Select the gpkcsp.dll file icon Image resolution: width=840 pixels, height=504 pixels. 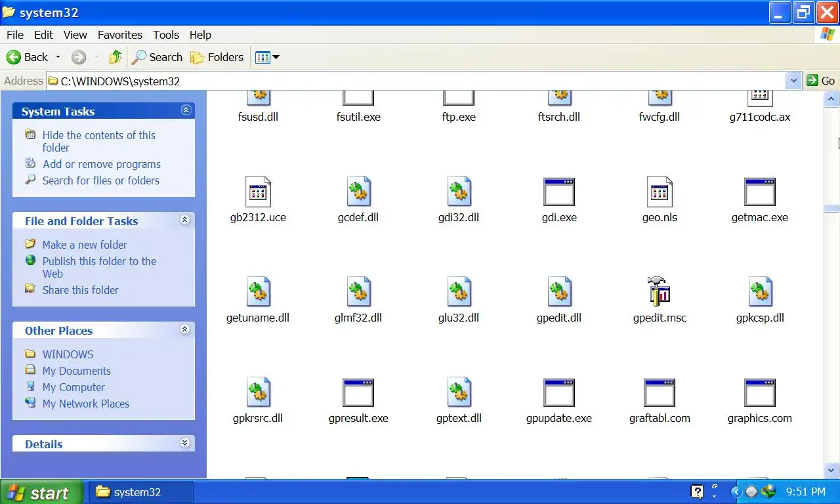pyautogui.click(x=761, y=292)
